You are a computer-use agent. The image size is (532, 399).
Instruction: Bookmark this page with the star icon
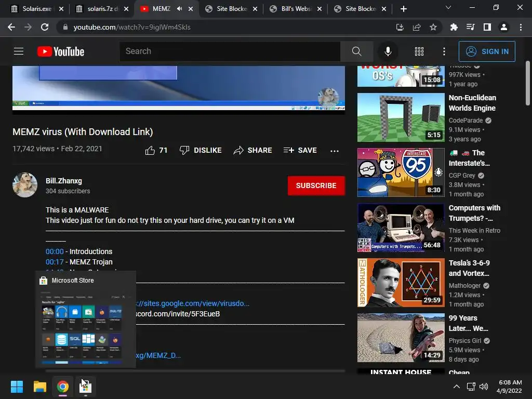point(433,27)
